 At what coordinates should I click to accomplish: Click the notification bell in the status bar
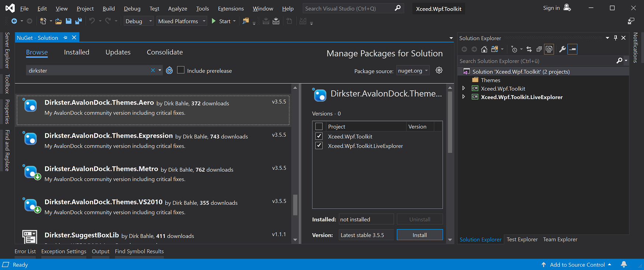(624, 264)
